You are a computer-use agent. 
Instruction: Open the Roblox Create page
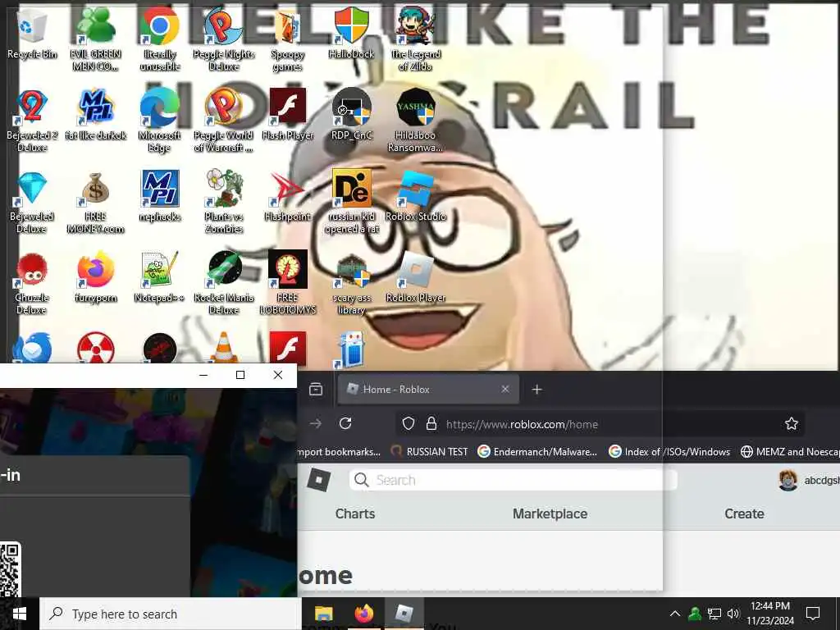(744, 514)
